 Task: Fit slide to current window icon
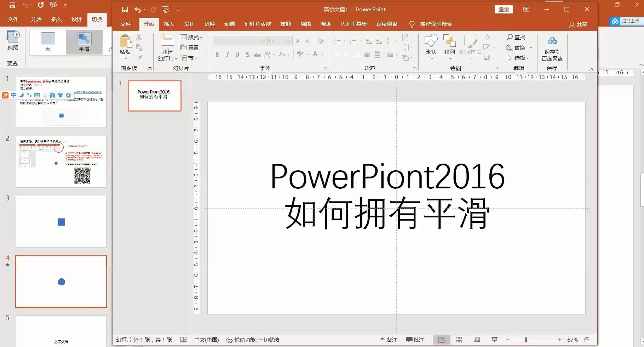point(587,340)
